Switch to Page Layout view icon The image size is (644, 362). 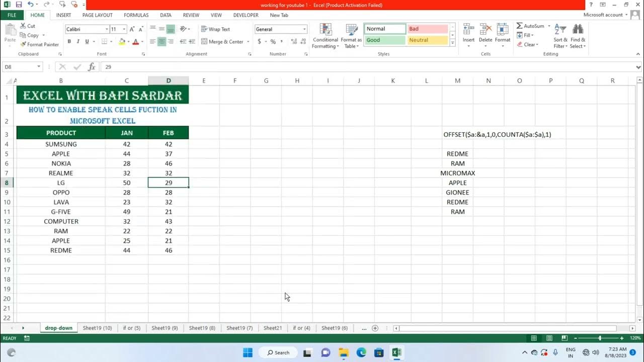(x=549, y=338)
